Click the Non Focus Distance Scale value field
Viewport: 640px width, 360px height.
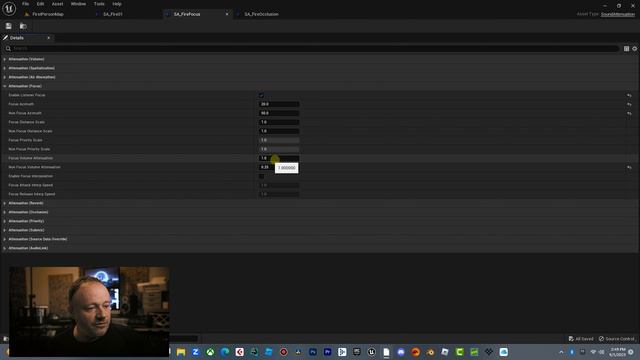click(279, 131)
